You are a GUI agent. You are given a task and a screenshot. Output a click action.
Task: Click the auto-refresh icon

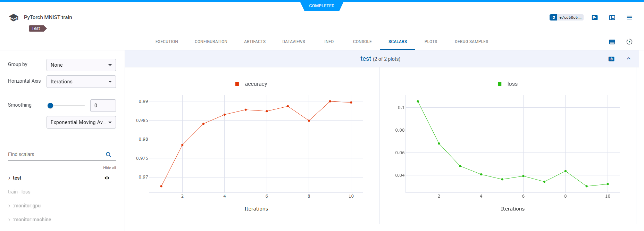coord(629,42)
